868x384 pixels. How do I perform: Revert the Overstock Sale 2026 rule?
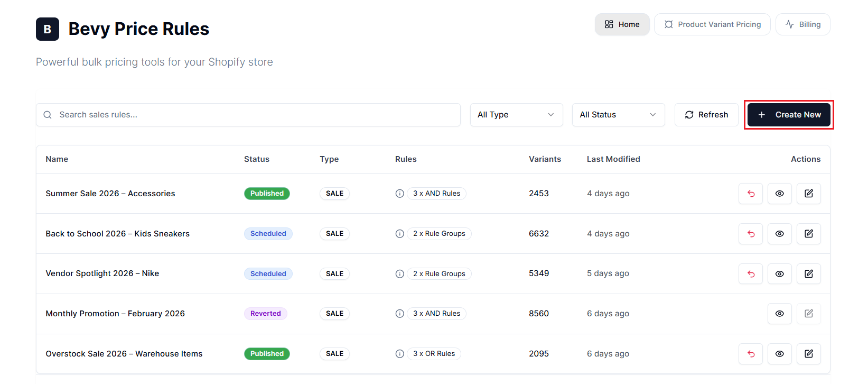click(751, 354)
